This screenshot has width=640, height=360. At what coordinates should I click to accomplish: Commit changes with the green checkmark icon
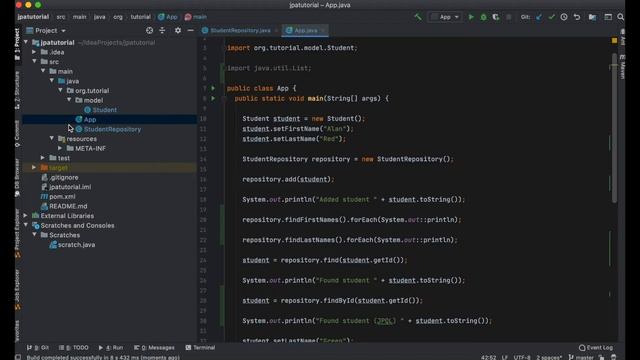click(551, 17)
